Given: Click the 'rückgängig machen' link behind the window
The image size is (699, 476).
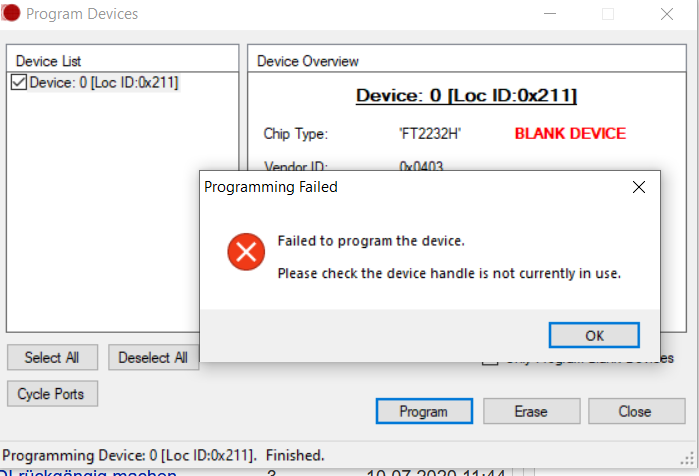Looking at the screenshot, I should [x=97, y=473].
